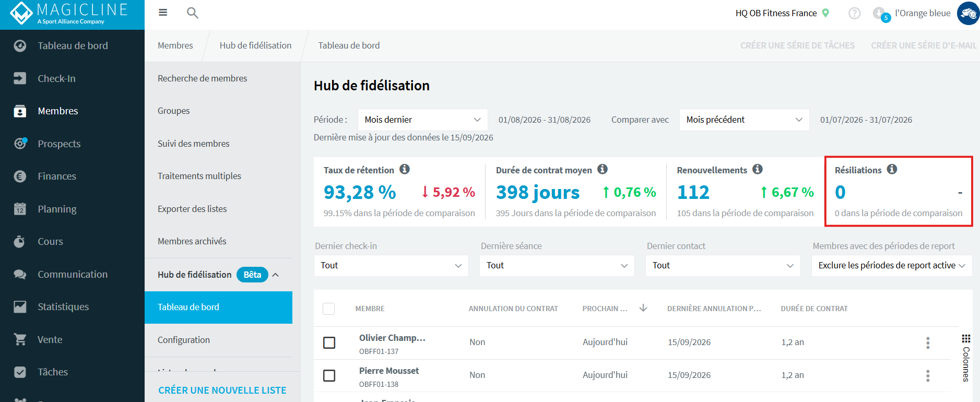This screenshot has width=980, height=402.
Task: Check the box for Olivier Champ row
Action: 329,342
